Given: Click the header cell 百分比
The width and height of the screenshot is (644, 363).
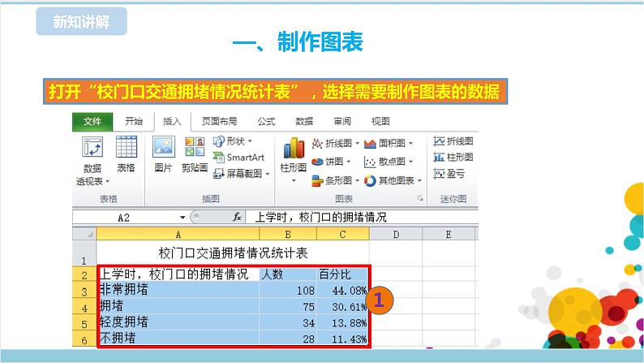Looking at the screenshot, I should [342, 274].
